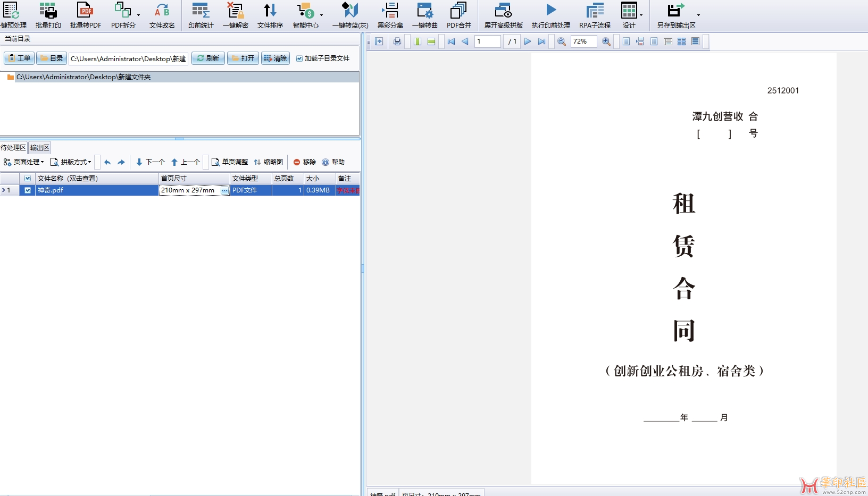
Task: Click the print icon in preview toolbar
Action: coord(397,41)
